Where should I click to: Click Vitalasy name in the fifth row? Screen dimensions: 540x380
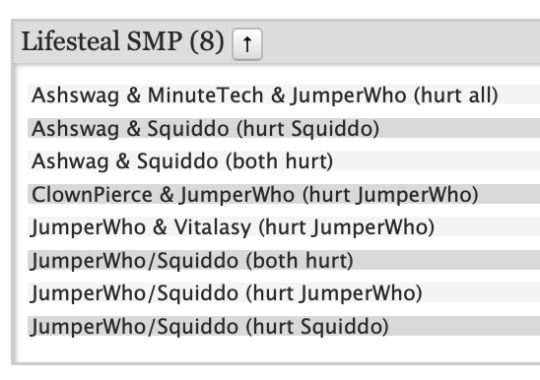click(x=212, y=228)
